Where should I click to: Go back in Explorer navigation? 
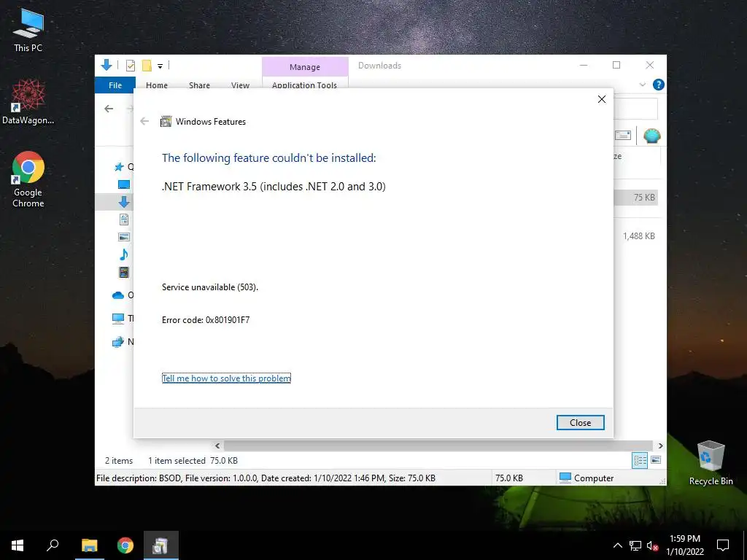(109, 109)
